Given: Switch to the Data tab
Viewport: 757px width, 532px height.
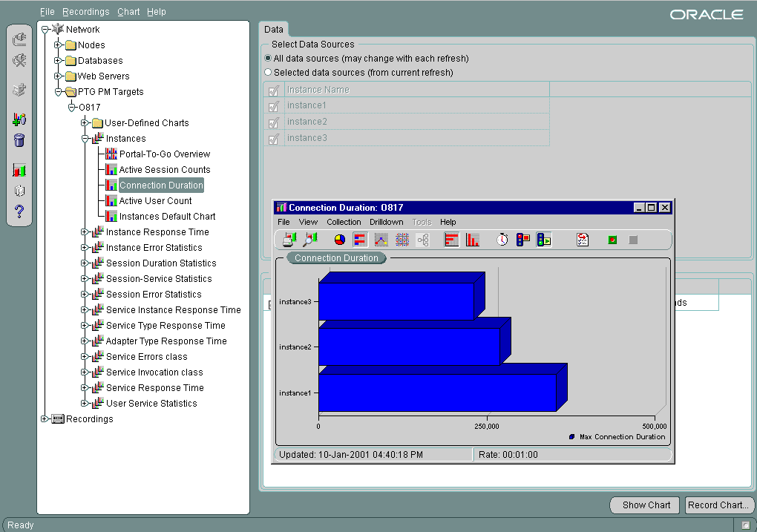Looking at the screenshot, I should [274, 30].
